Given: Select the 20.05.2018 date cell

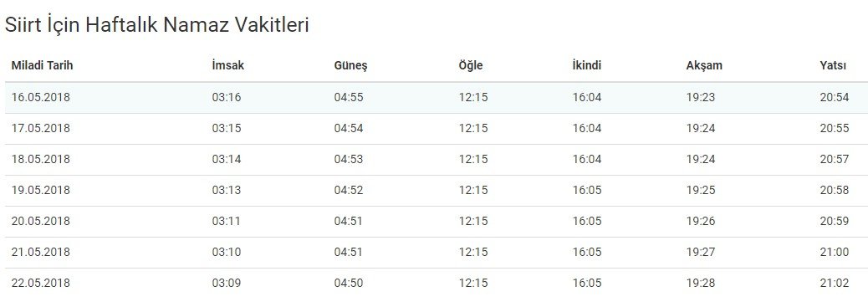Looking at the screenshot, I should coord(41,221).
